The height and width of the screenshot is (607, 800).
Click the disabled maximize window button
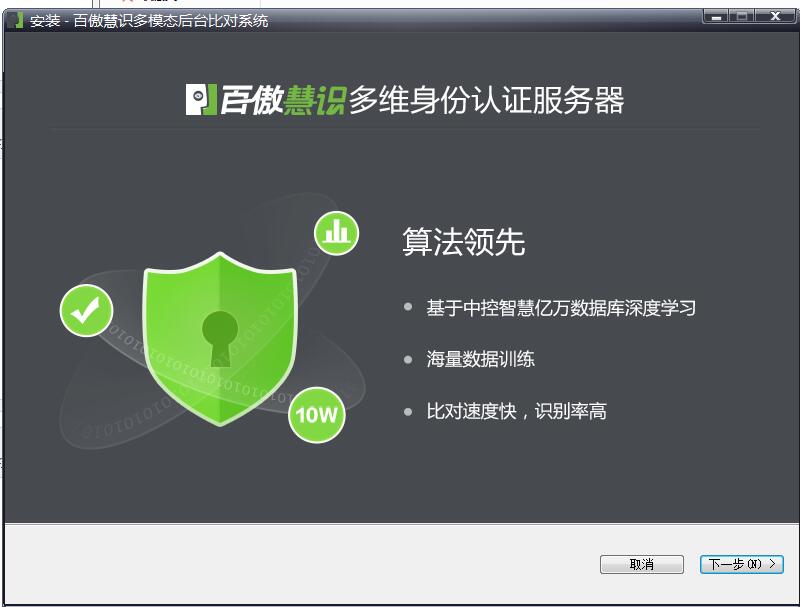coord(742,16)
